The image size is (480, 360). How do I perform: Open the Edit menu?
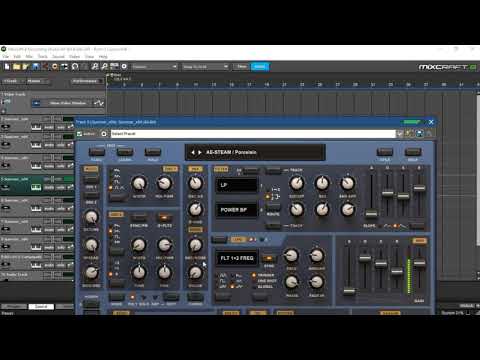click(x=17, y=57)
